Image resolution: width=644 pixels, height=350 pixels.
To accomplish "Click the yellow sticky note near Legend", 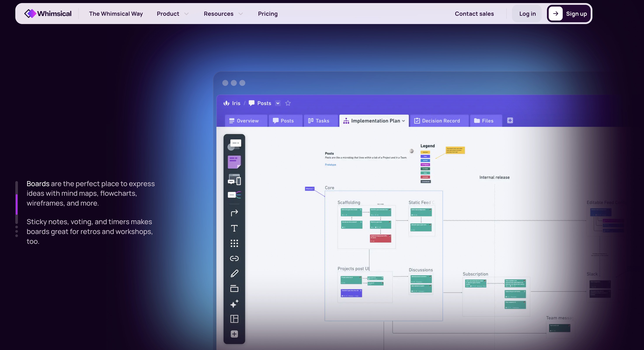I will [x=455, y=150].
